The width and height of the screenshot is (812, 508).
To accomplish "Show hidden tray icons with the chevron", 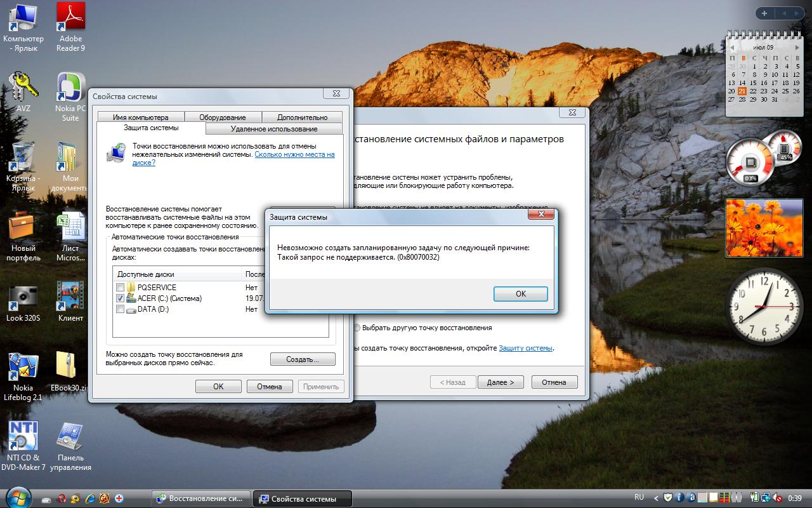I will [657, 498].
